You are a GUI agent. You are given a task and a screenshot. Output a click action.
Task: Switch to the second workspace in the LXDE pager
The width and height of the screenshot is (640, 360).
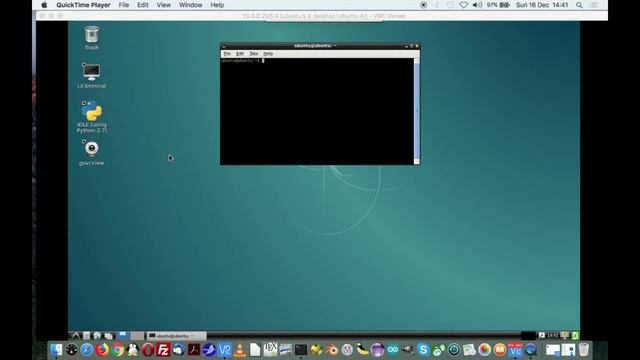137,336
